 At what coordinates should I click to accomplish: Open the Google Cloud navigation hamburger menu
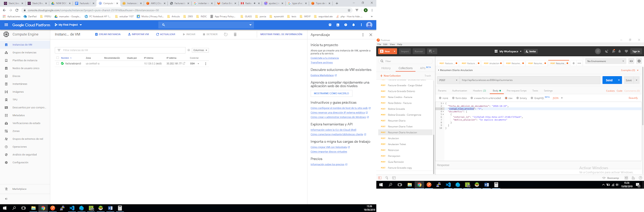pyautogui.click(x=6, y=25)
